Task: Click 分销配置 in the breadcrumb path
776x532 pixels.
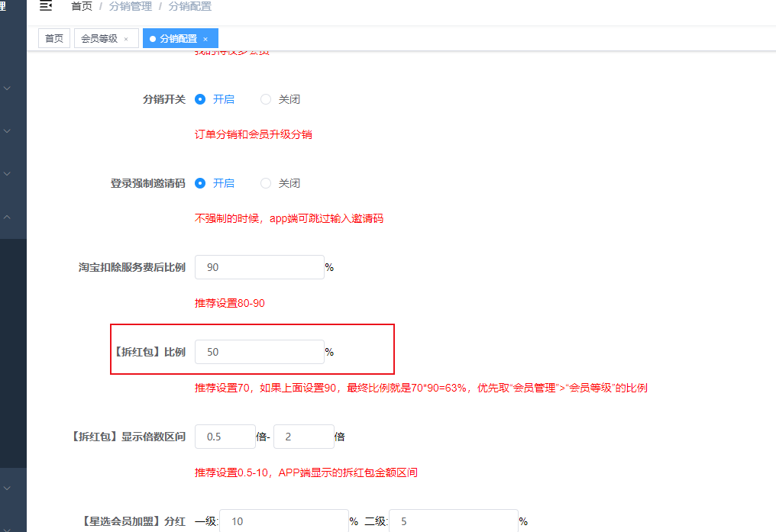Action: (190, 7)
